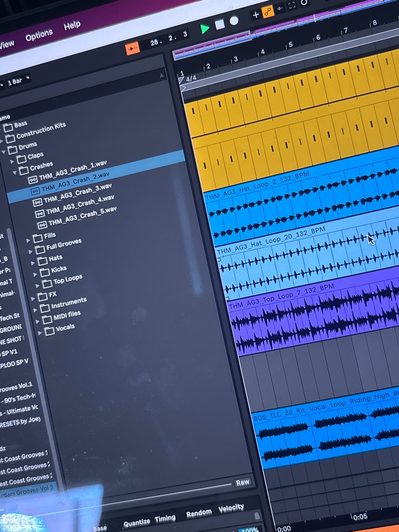This screenshot has width=399, height=532.
Task: Click the Re-enable Automation back arrow icon
Action: pyautogui.click(x=280, y=8)
